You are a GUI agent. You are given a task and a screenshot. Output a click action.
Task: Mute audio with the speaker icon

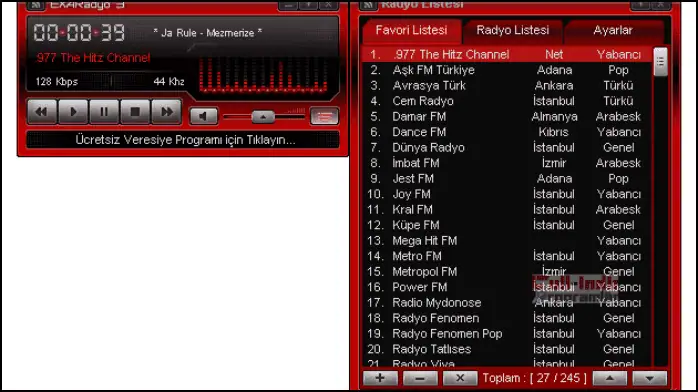pos(203,117)
